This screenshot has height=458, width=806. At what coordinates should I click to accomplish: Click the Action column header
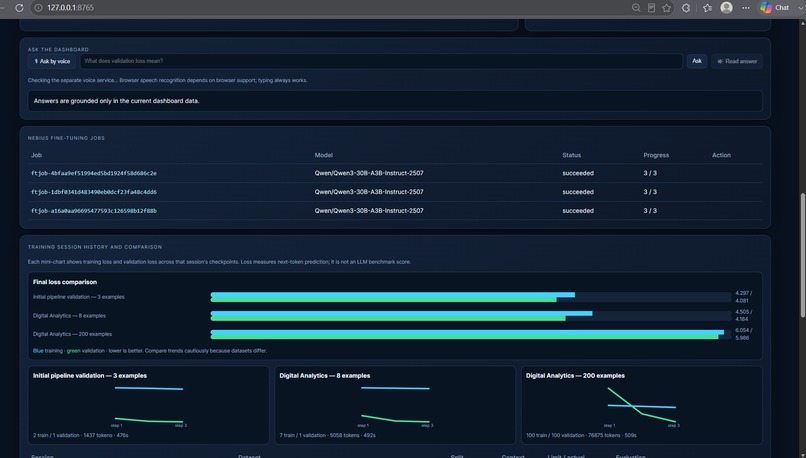click(x=721, y=155)
